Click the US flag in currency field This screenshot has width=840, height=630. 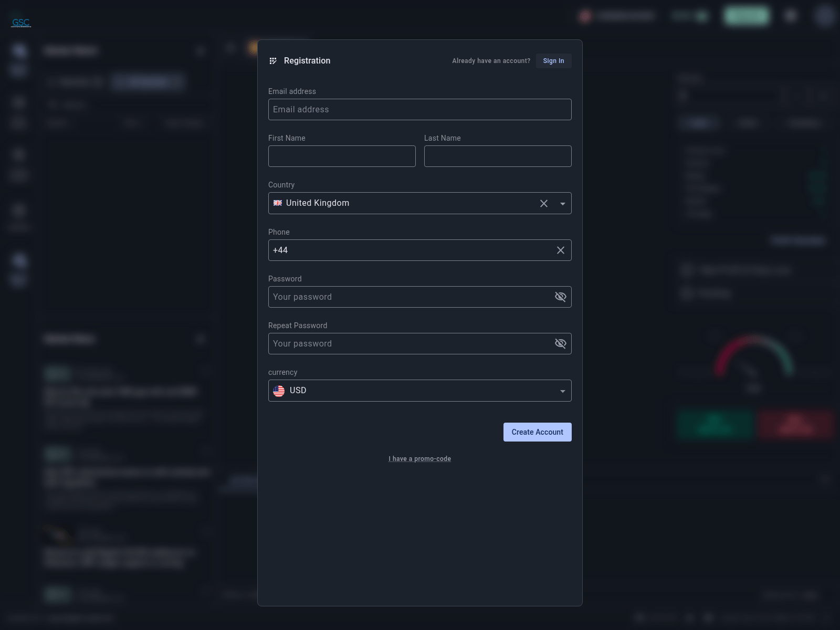pos(279,391)
